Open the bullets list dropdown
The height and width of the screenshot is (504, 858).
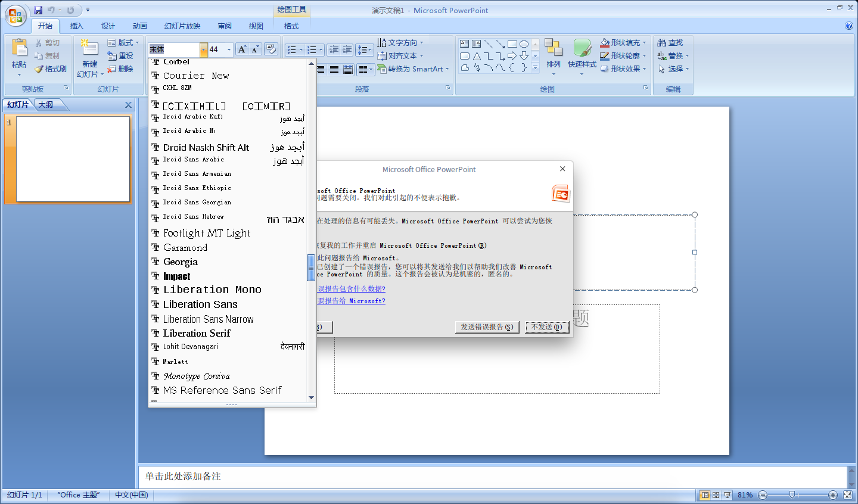pos(301,50)
